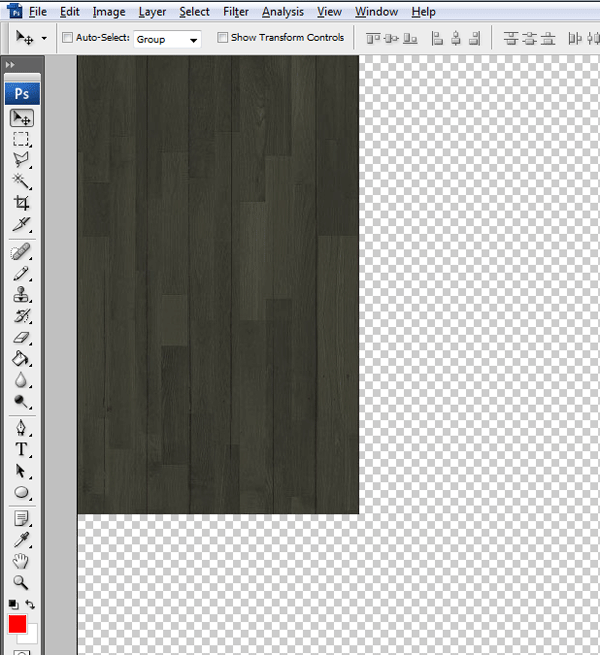
Task: Align left edges in options bar
Action: pyautogui.click(x=437, y=39)
